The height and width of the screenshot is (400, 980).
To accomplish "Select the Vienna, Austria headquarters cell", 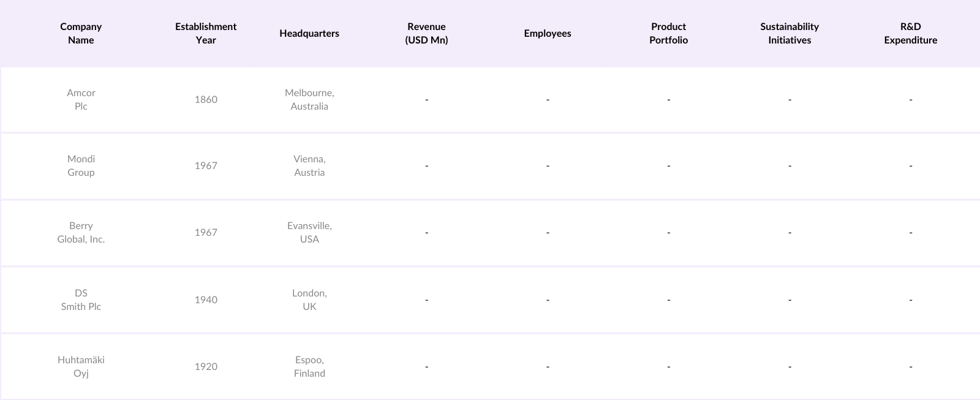I will point(309,165).
